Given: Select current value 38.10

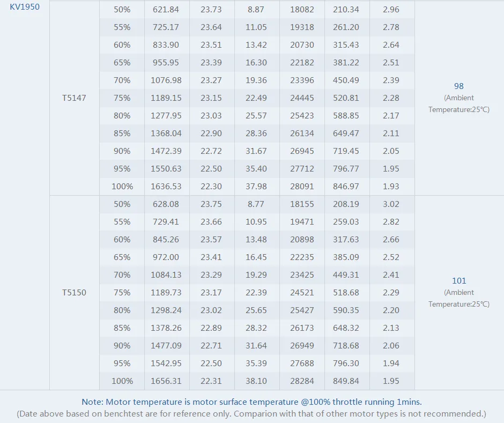Looking at the screenshot, I should [x=256, y=381].
